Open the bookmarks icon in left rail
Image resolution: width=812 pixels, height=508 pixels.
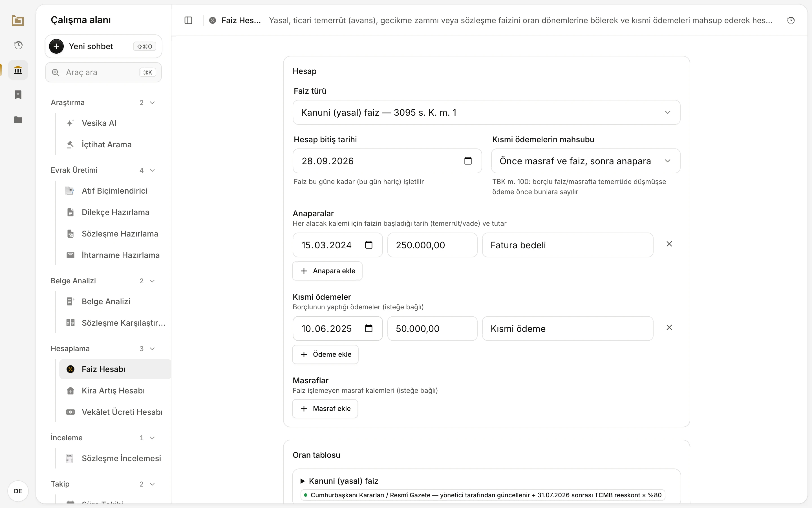(18, 95)
